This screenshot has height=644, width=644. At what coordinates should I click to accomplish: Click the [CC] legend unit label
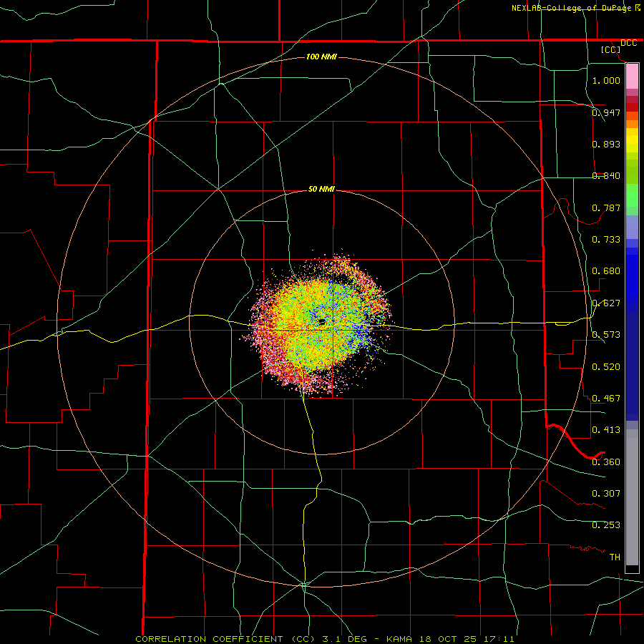point(611,49)
